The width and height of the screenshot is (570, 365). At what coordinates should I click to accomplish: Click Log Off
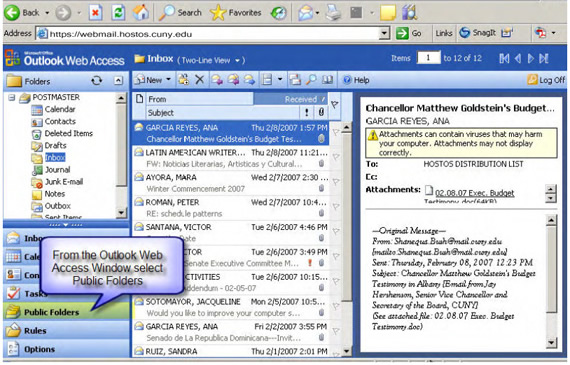pos(546,80)
